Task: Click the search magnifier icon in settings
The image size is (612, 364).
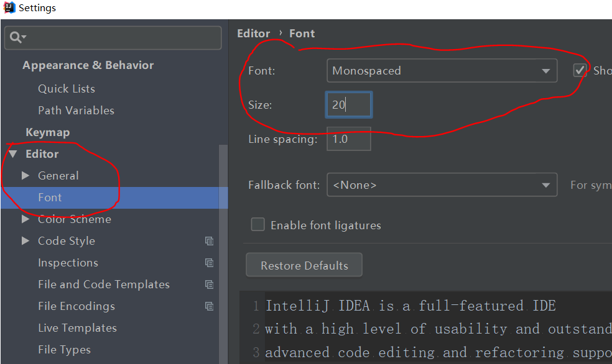Action: tap(16, 38)
